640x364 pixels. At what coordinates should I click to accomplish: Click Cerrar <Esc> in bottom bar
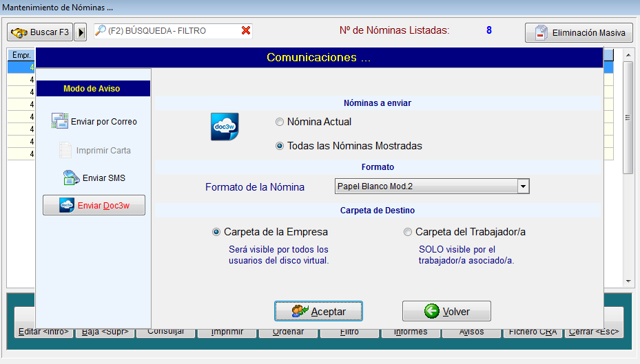(x=594, y=332)
